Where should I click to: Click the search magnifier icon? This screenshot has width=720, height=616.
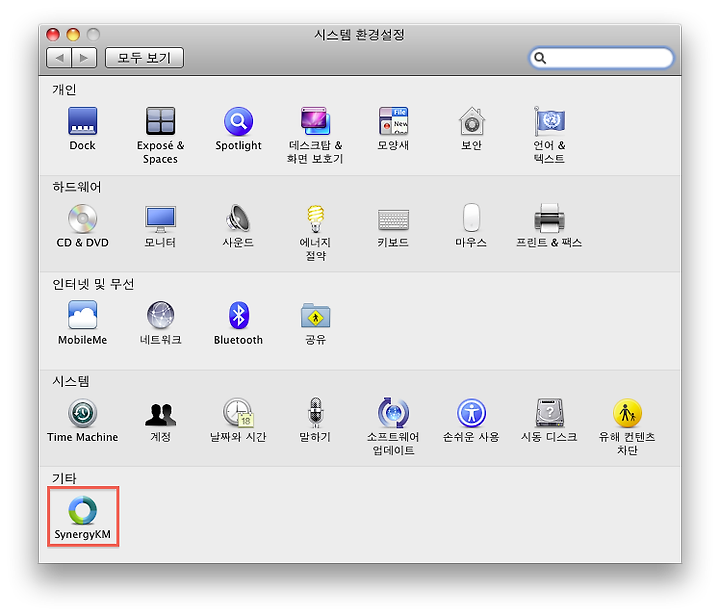coord(540,58)
